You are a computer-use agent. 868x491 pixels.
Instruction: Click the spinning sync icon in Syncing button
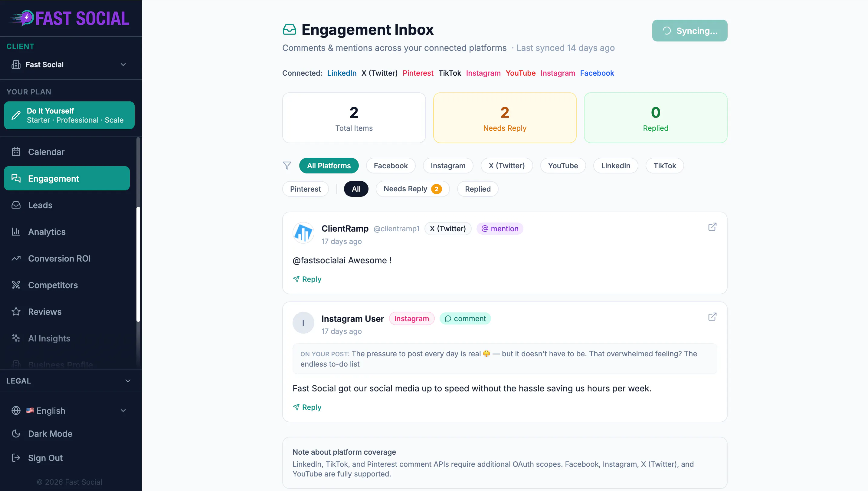[x=667, y=31]
